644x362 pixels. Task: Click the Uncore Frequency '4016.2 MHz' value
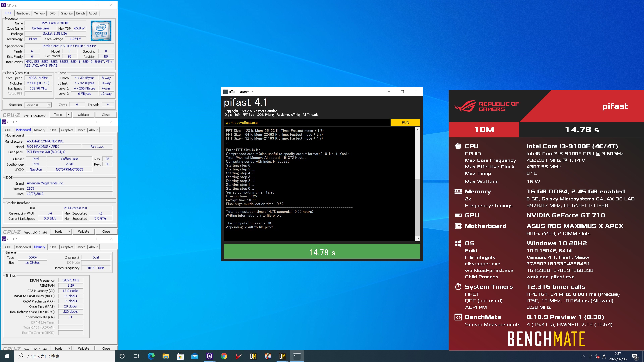coord(95,268)
